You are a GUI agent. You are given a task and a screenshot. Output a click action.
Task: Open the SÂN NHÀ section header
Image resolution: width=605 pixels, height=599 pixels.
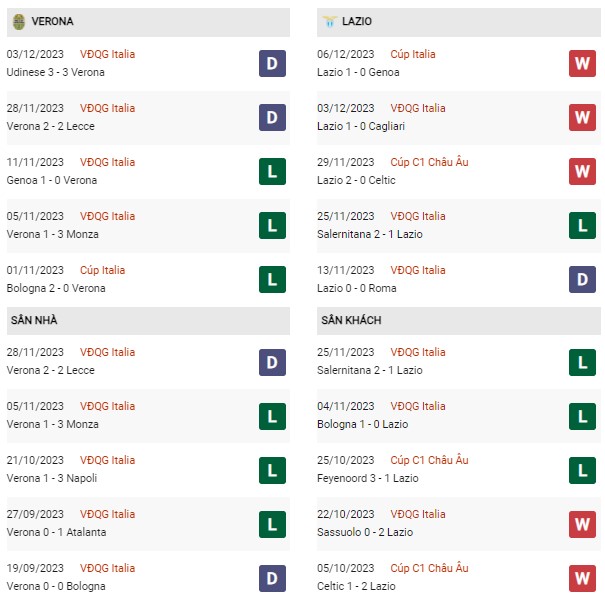point(148,321)
